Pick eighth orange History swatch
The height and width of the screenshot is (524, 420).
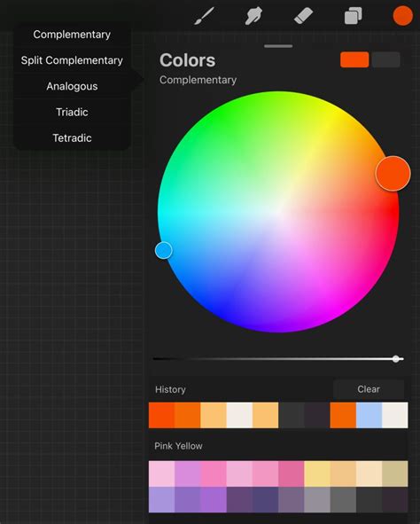click(343, 415)
